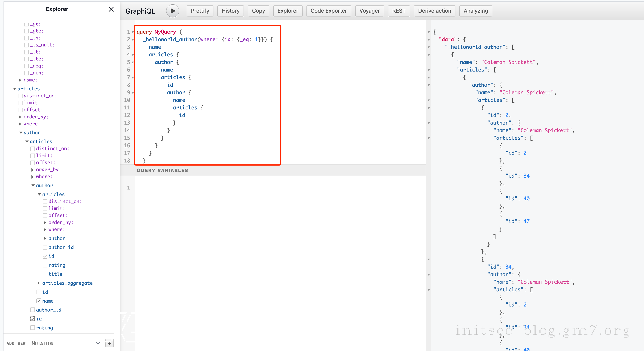Screen dimensions: 644x351
Task: Click the Code Exporter button
Action: tap(328, 11)
